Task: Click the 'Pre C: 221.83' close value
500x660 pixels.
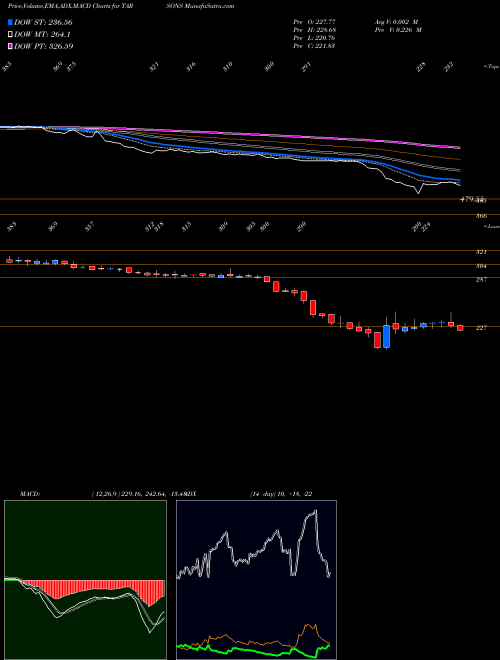Action: point(314,46)
